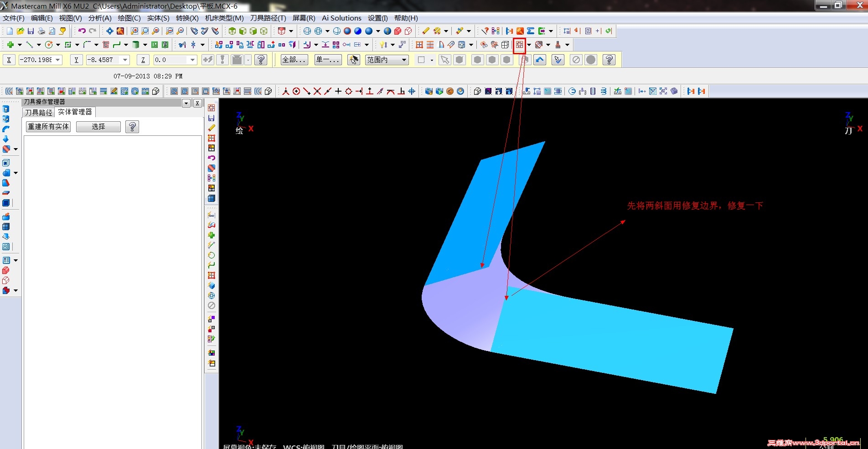Click the Sigma statistics icon
This screenshot has width=868, height=449.
(x=531, y=31)
